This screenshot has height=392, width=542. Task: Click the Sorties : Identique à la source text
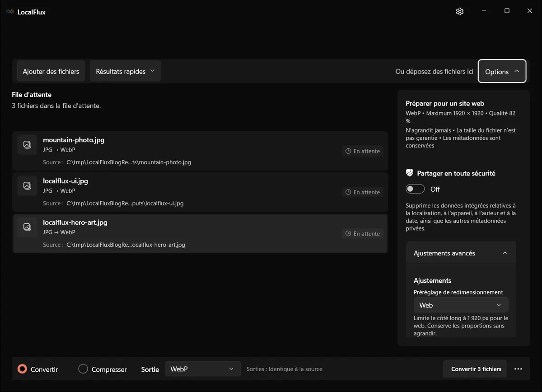click(285, 369)
